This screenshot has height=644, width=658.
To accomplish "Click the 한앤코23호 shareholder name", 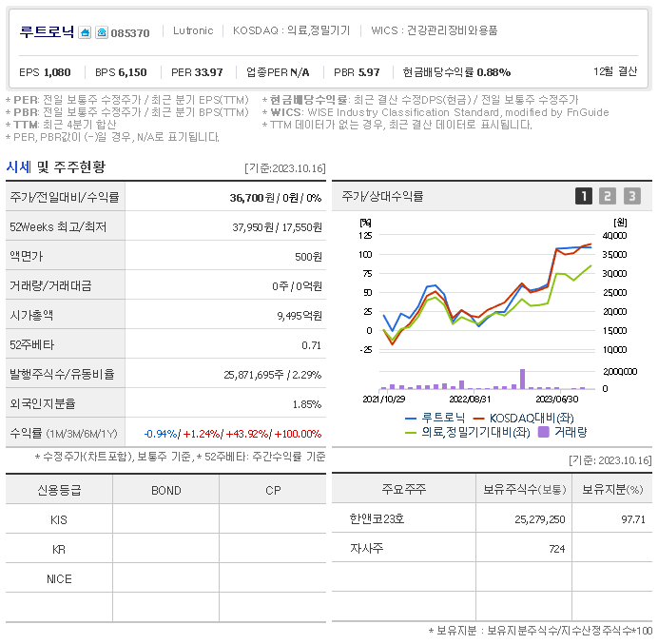I will coord(377,518).
